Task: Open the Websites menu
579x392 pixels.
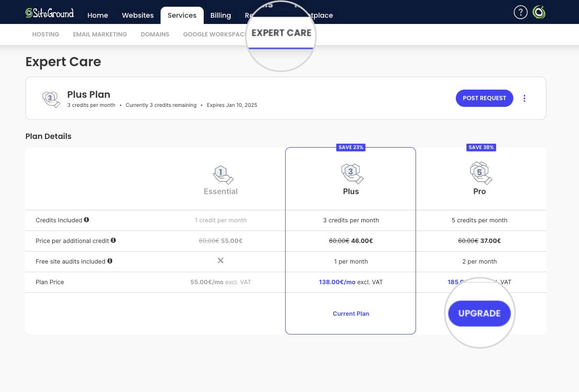Action: pyautogui.click(x=138, y=15)
